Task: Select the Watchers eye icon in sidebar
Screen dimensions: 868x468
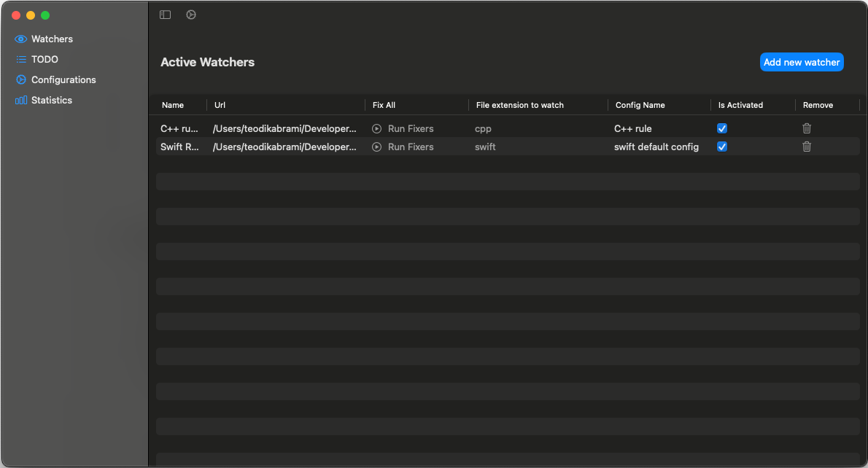Action: coord(21,39)
